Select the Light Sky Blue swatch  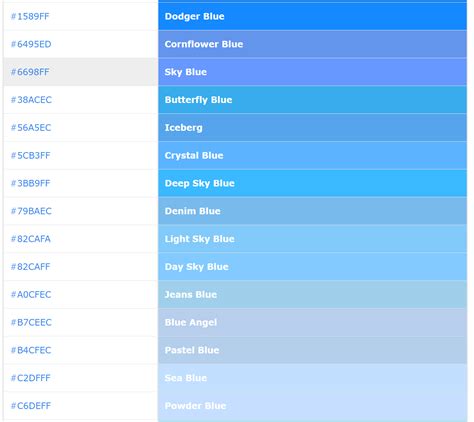tap(312, 239)
